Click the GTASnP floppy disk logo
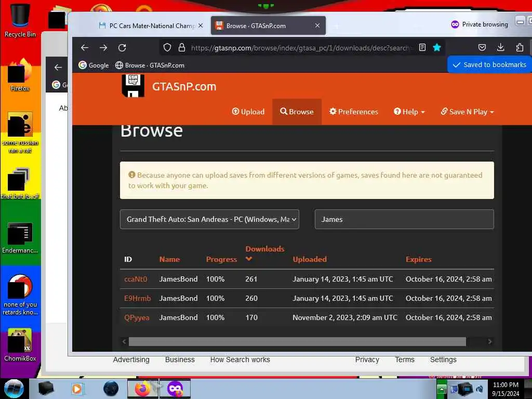 [x=133, y=86]
